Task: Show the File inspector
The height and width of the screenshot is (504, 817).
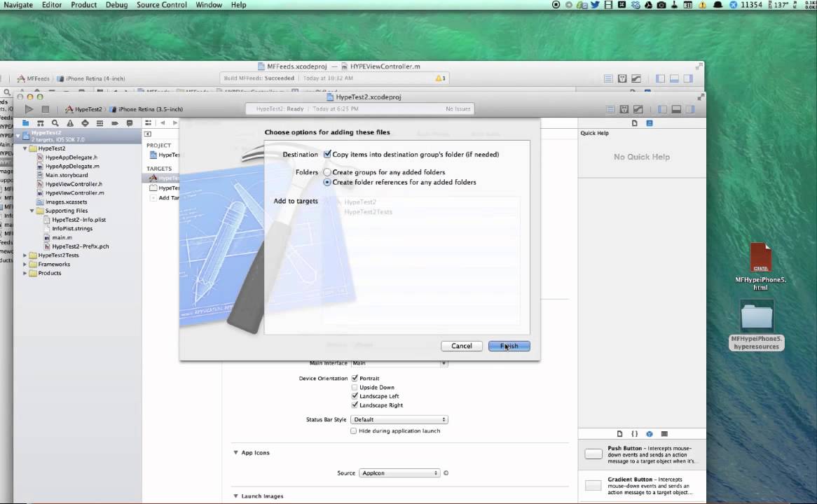Action: [x=635, y=123]
